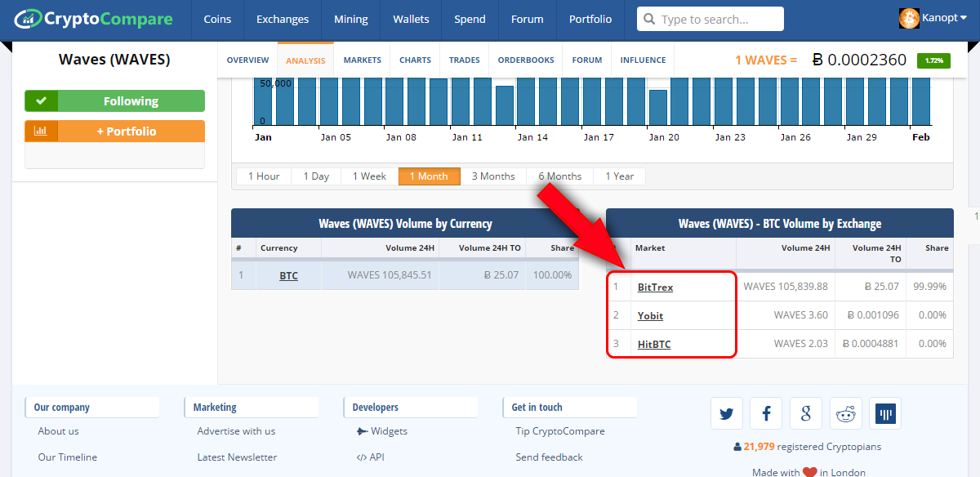Select the 1 Week time range
This screenshot has height=477, width=980.
pos(369,176)
